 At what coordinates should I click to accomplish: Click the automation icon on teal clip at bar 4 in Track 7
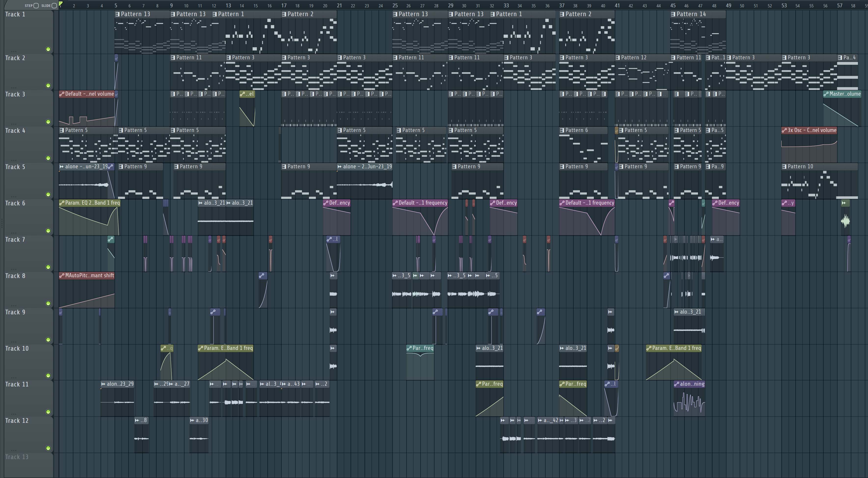[x=110, y=239]
